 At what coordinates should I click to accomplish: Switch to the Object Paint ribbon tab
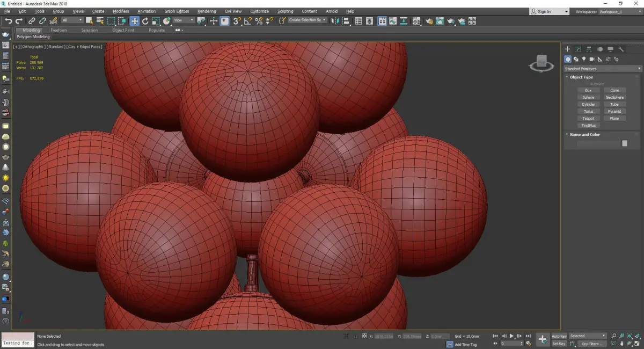click(x=123, y=30)
